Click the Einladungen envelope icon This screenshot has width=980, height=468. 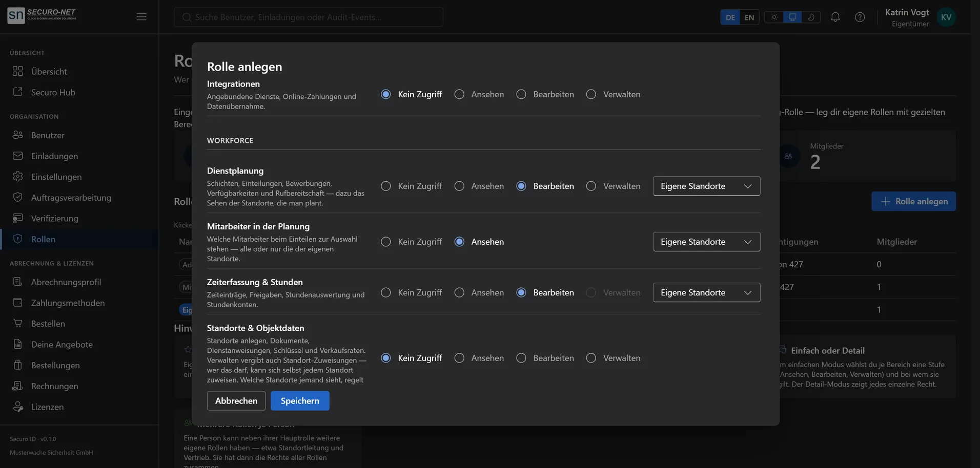[18, 156]
